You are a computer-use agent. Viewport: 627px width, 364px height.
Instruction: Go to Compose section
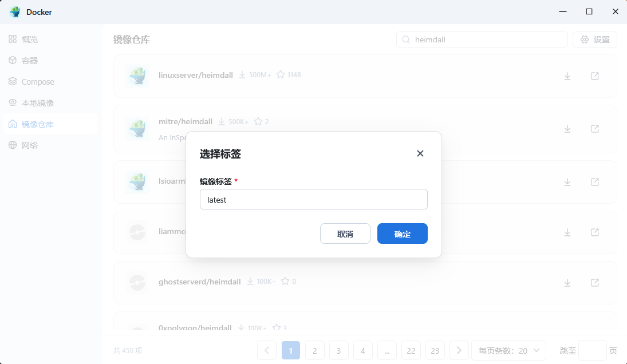[x=50, y=81]
